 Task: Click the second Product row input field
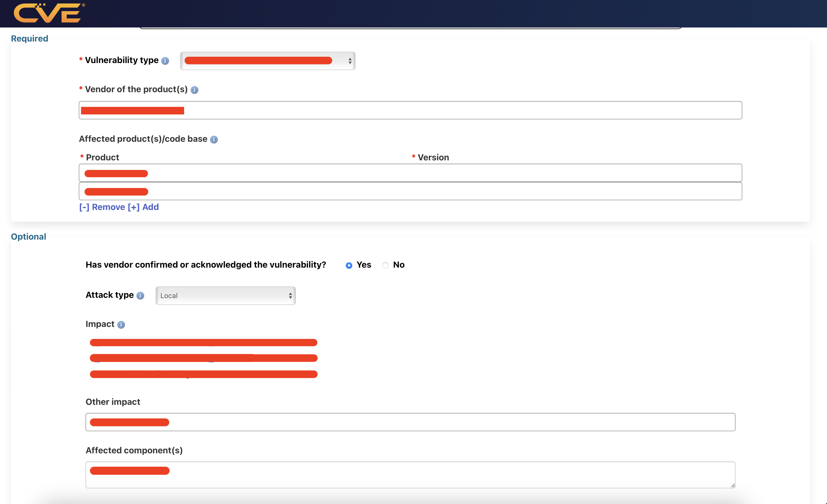(410, 191)
